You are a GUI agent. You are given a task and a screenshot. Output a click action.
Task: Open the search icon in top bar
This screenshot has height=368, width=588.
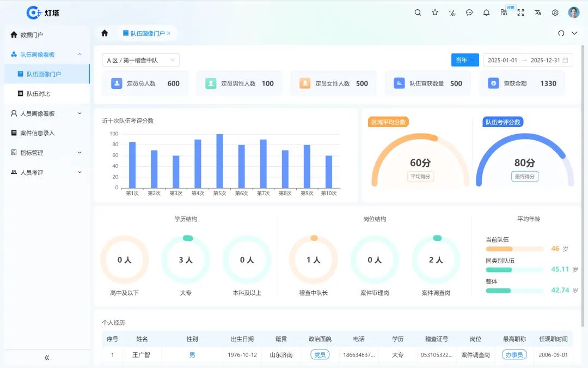click(x=418, y=12)
